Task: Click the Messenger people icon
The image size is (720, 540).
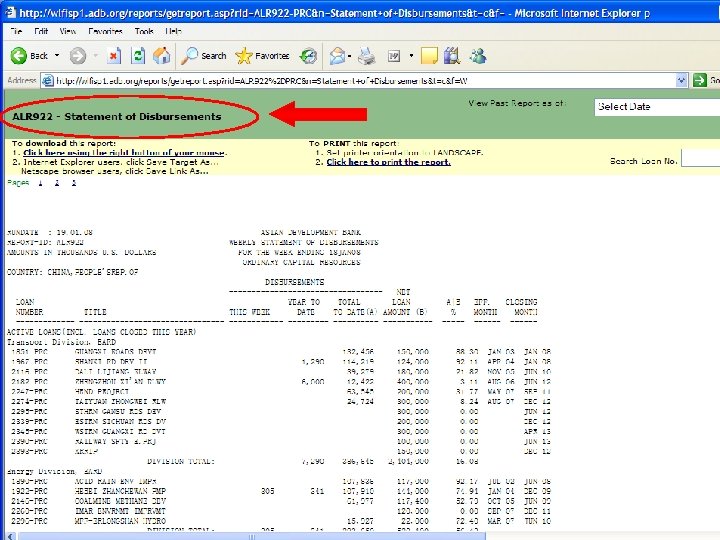Action: (x=478, y=56)
